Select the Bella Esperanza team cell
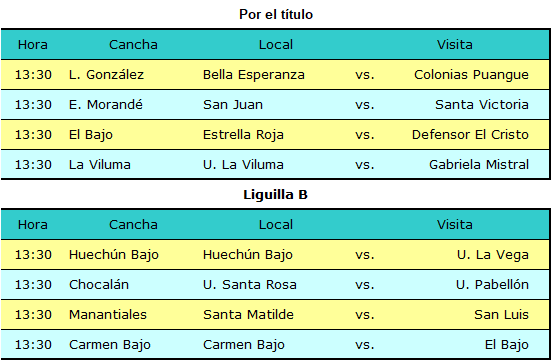The width and height of the screenshot is (551, 360). pos(254,75)
